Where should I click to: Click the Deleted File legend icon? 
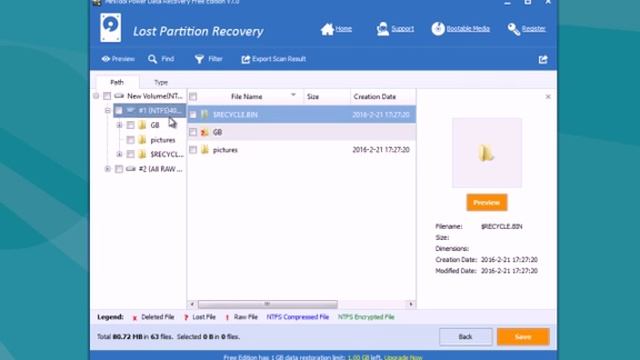(x=135, y=318)
